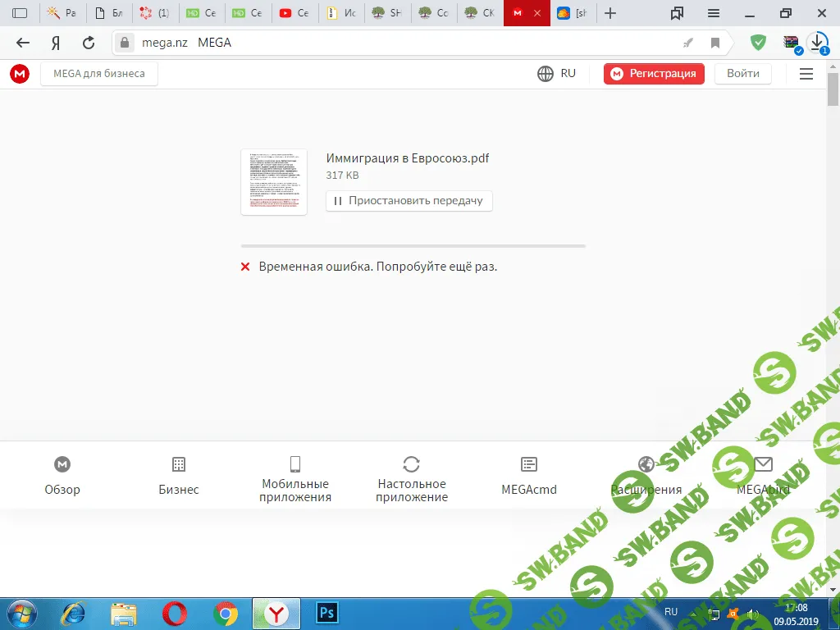Screen dimensions: 840x630
Task: Open the Обзор overview icon
Action: pos(62,464)
